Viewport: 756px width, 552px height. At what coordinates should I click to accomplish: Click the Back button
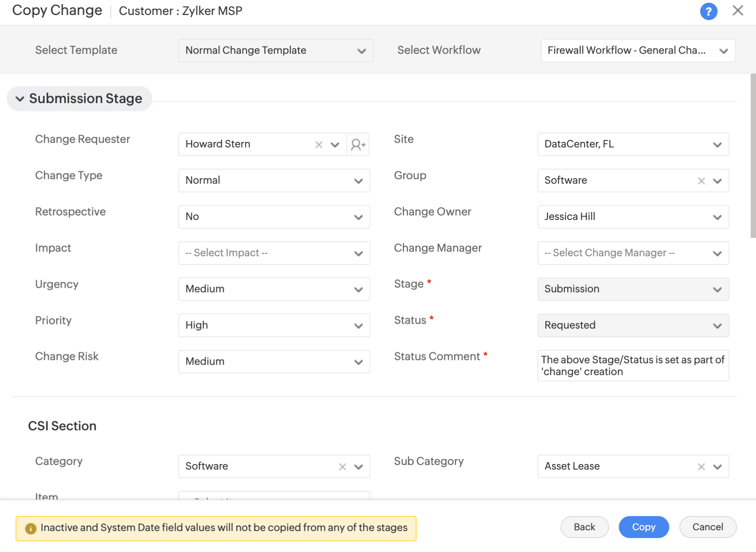pos(584,527)
